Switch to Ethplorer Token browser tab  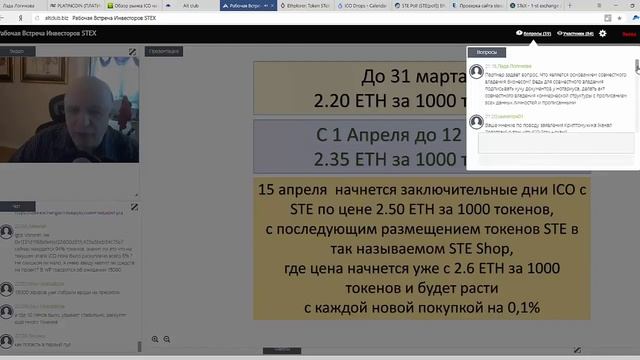point(305,6)
